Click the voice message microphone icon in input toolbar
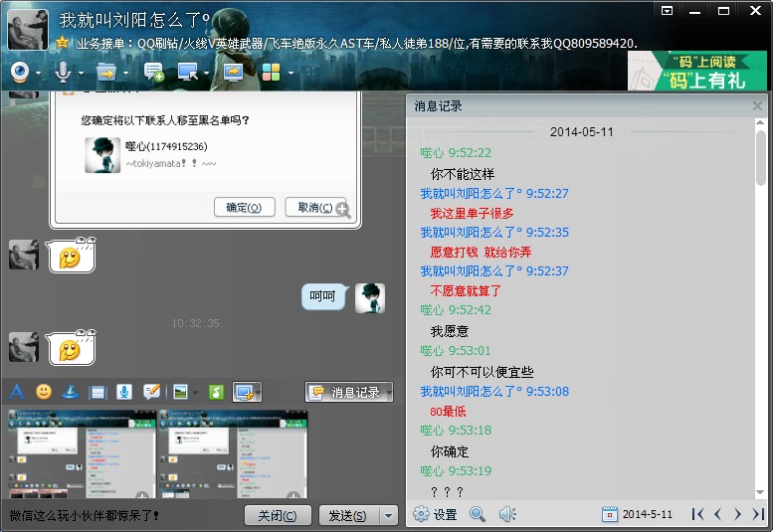The width and height of the screenshot is (773, 532). [x=124, y=392]
